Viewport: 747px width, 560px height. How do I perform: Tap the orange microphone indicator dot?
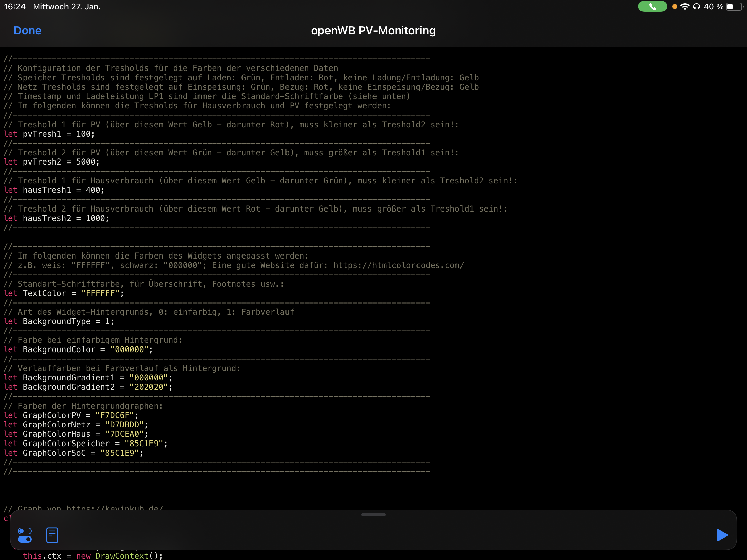[x=674, y=7]
